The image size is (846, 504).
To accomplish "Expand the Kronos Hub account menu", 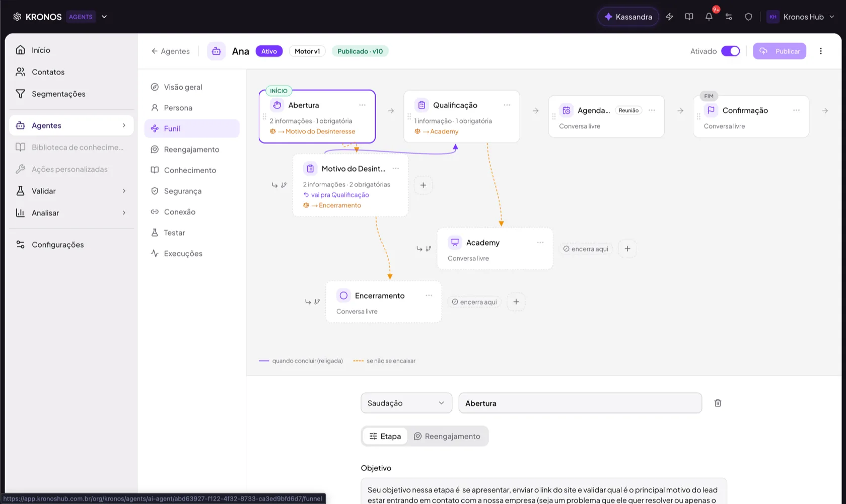I will (x=800, y=17).
